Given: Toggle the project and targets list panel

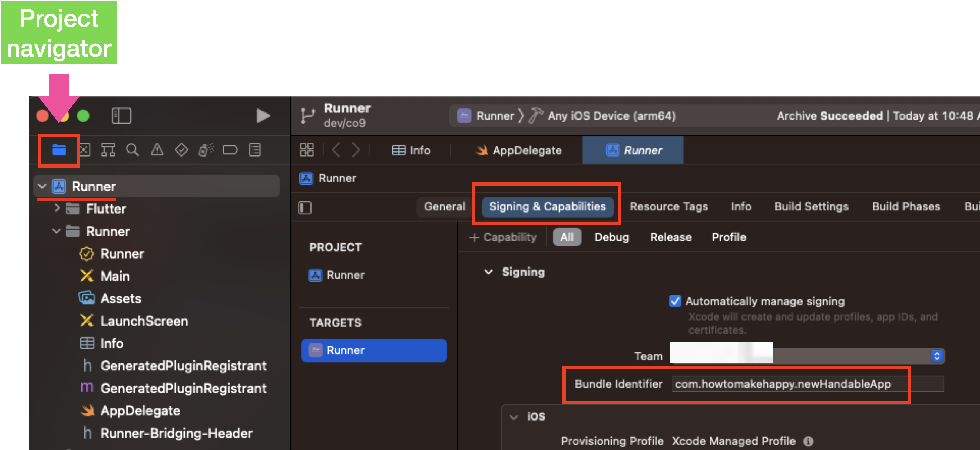Looking at the screenshot, I should click(305, 208).
